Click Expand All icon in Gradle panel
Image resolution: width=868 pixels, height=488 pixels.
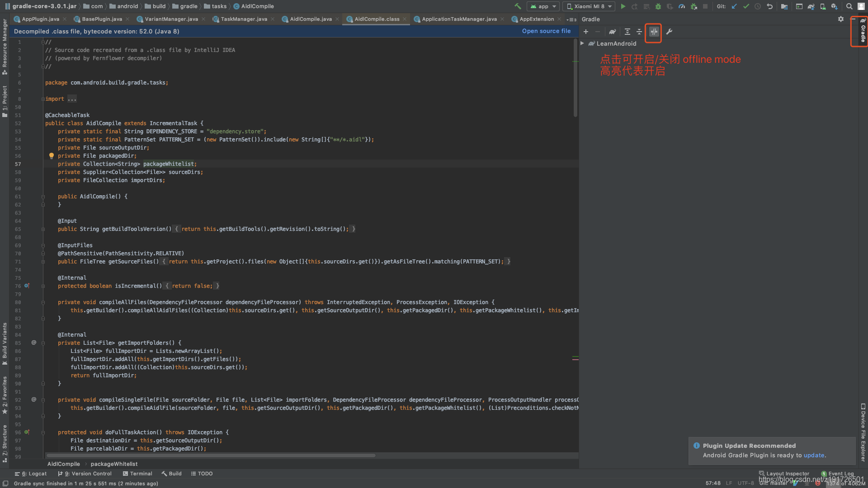point(627,32)
